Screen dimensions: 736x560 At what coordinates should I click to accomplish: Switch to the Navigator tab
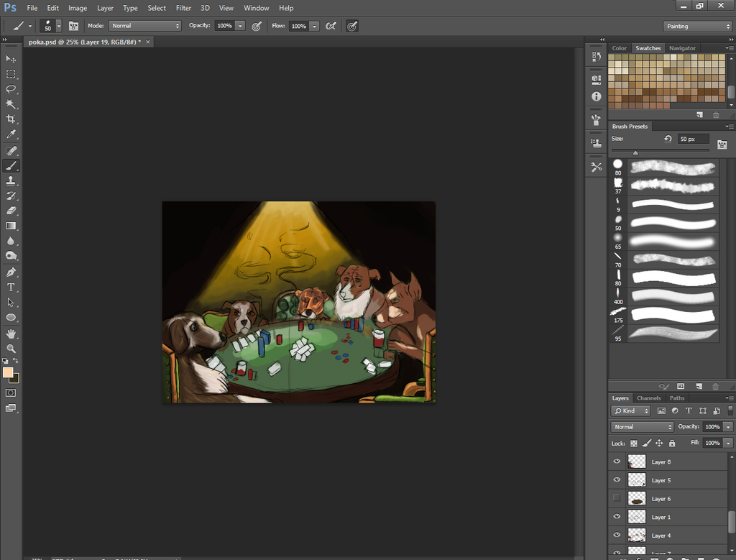[x=682, y=48]
